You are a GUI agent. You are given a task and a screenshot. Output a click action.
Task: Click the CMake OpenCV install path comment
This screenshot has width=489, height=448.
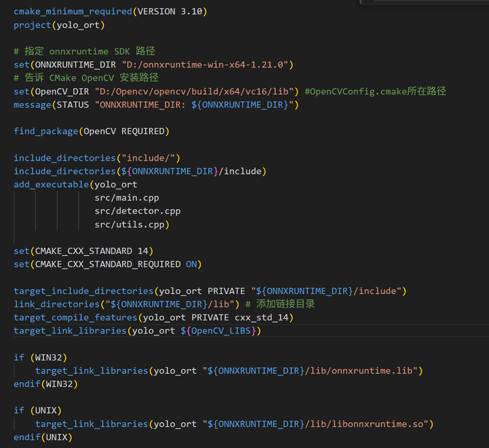86,78
